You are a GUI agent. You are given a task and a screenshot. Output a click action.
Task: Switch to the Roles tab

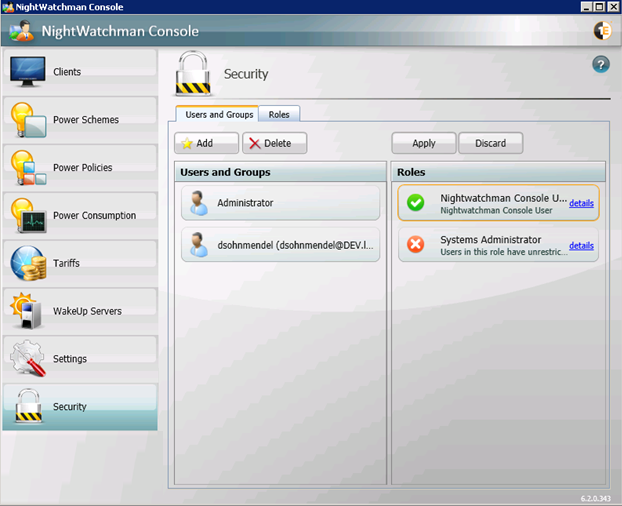pos(279,115)
